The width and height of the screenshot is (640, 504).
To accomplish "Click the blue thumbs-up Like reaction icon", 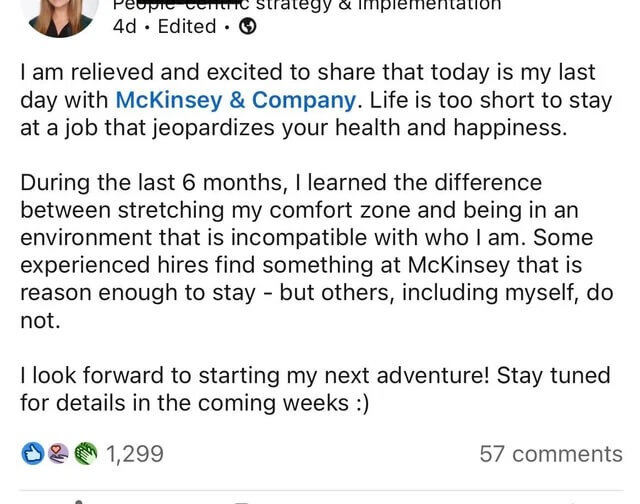I will [x=33, y=453].
